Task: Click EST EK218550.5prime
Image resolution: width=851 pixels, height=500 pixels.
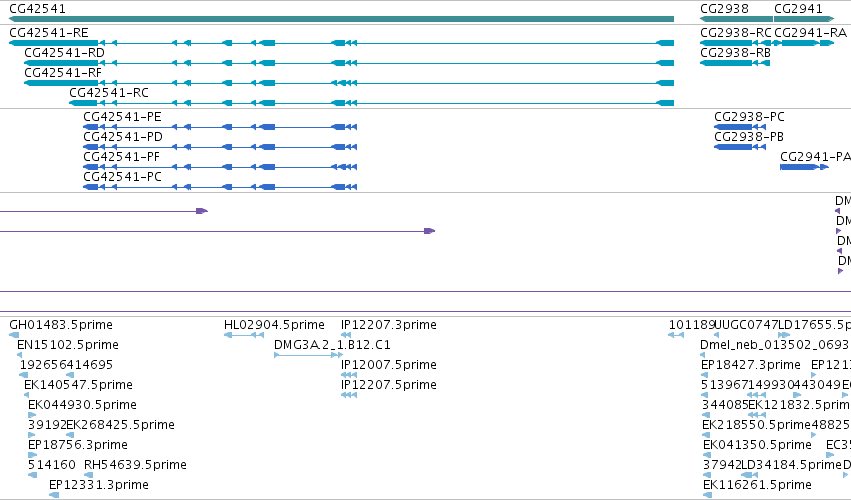Action: 756,425
